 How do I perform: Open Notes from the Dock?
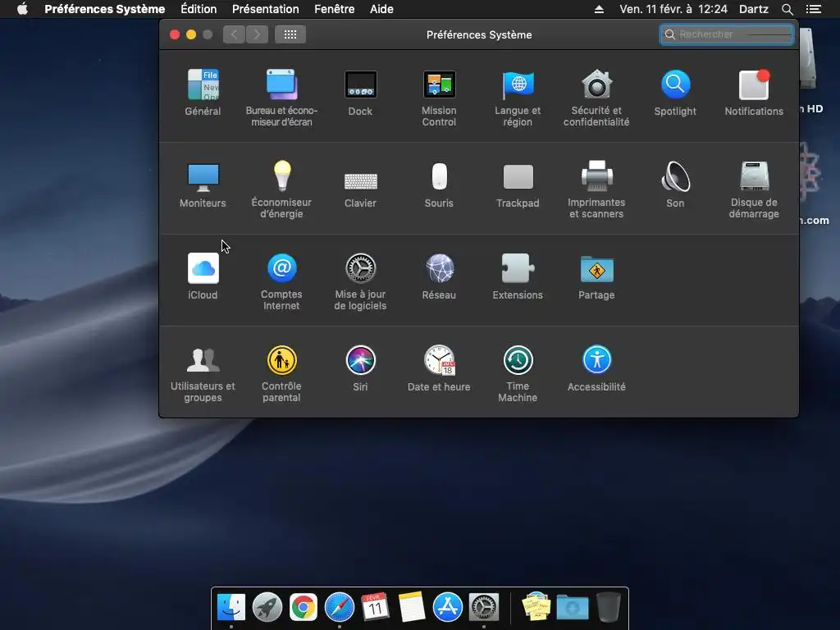click(412, 607)
